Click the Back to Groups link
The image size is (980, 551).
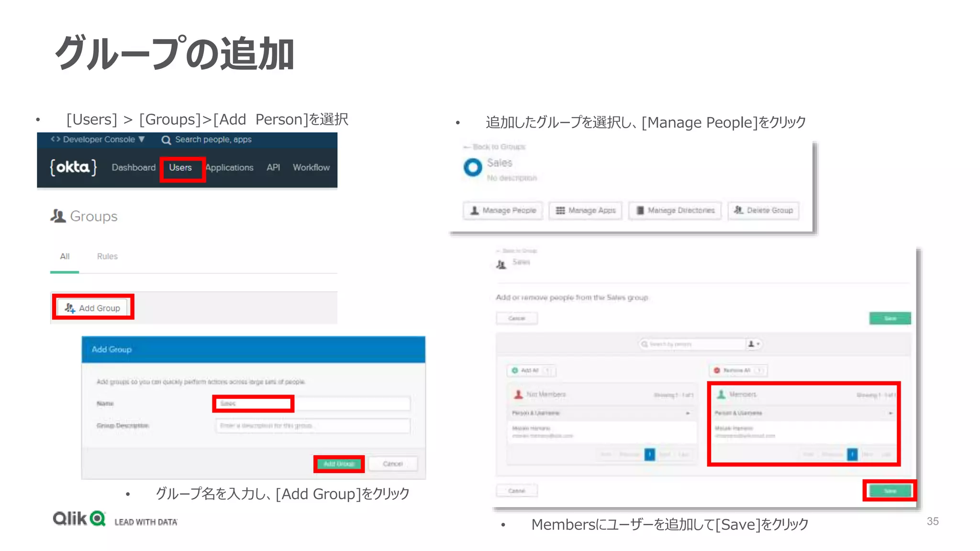click(x=495, y=147)
